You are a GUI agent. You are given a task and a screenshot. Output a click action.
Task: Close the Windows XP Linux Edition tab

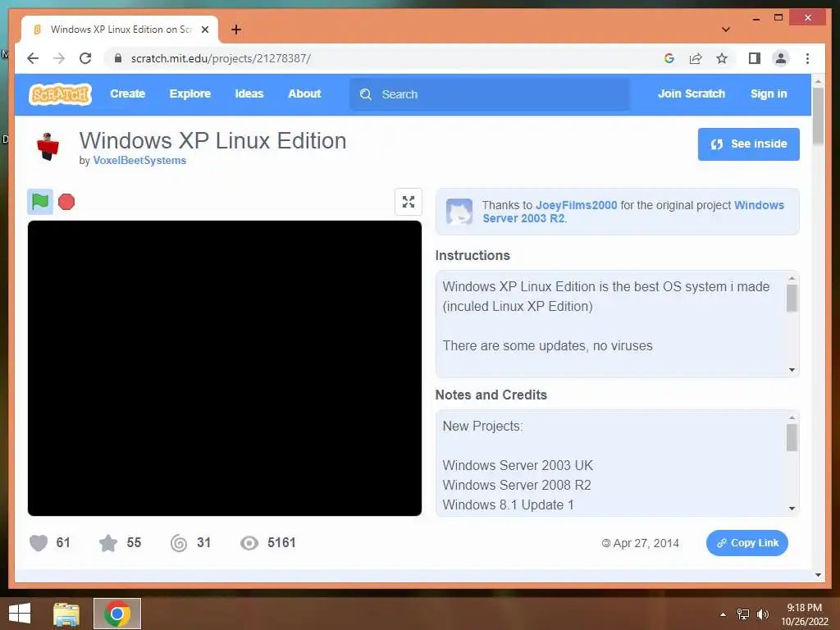[x=204, y=30]
